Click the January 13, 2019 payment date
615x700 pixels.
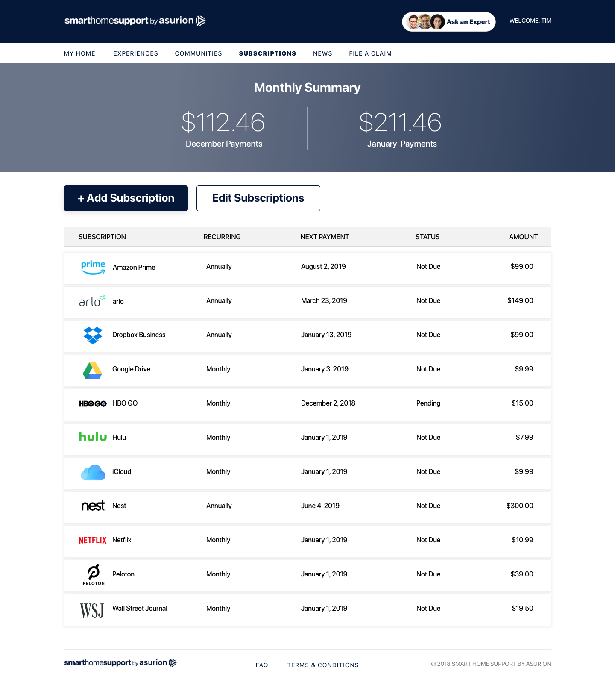tap(326, 335)
